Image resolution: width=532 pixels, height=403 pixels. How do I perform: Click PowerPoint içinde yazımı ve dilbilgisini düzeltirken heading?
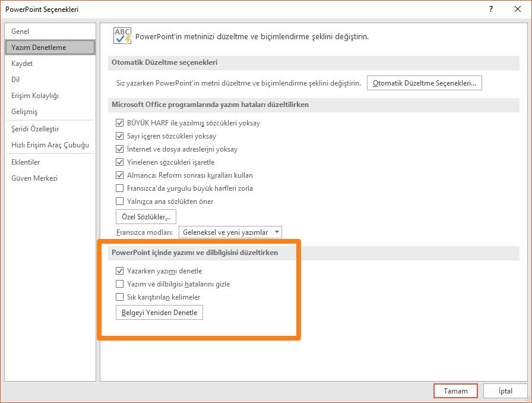coord(195,253)
